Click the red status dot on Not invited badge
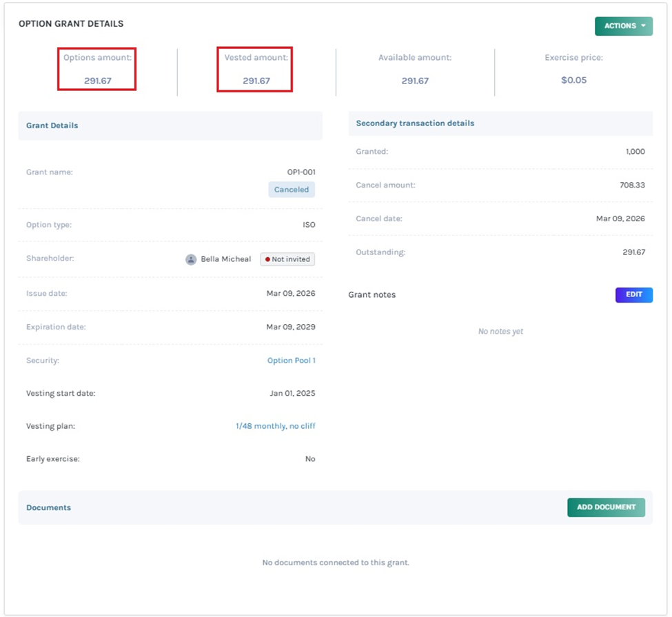The height and width of the screenshot is (617, 672). pos(269,259)
